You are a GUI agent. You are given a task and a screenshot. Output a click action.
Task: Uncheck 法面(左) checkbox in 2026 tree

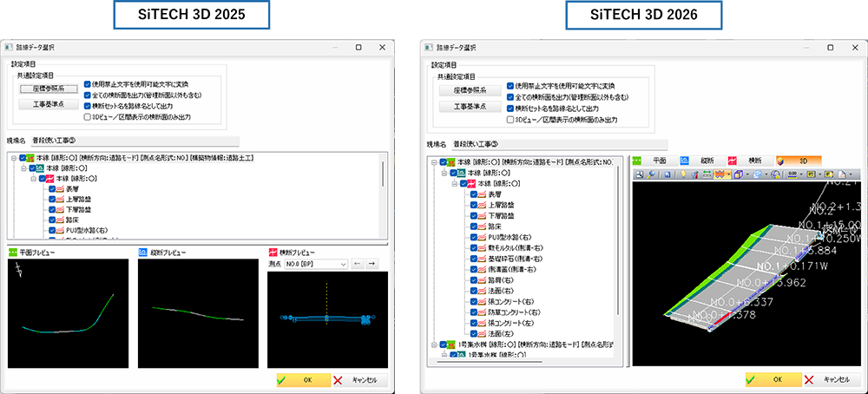click(474, 333)
